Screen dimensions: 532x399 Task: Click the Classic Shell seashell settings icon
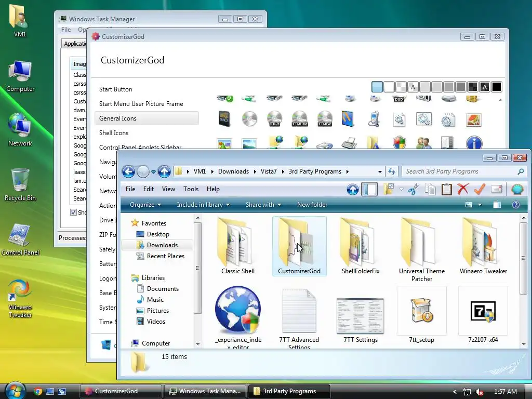click(517, 189)
